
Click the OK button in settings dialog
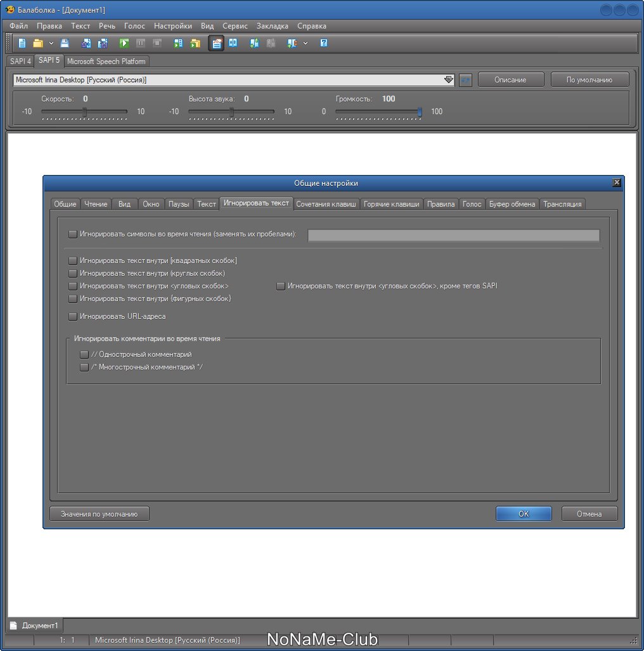tap(524, 513)
